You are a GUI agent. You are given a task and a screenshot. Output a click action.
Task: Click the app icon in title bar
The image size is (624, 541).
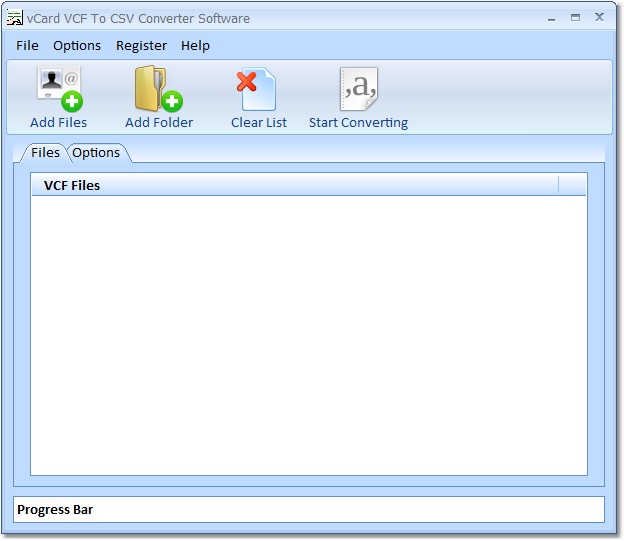coord(15,18)
